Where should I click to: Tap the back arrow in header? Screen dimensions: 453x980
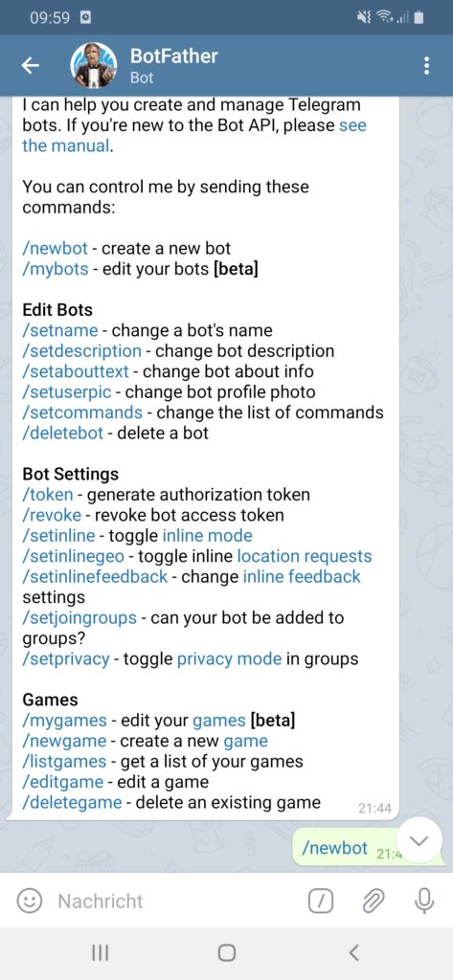(30, 66)
